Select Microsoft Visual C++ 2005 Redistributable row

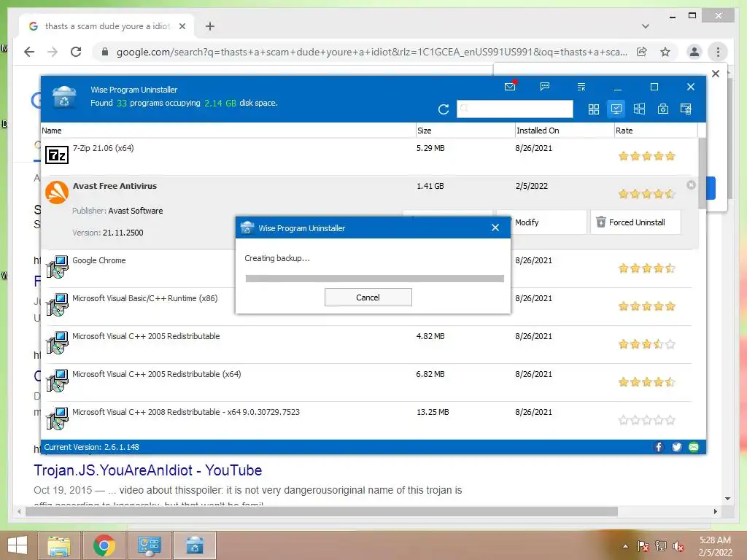click(369, 345)
